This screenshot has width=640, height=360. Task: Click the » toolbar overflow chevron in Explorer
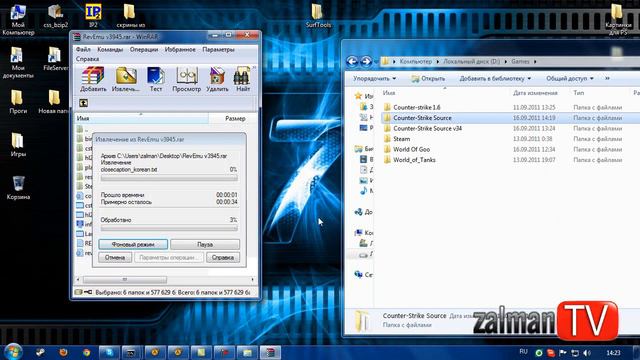[x=607, y=78]
